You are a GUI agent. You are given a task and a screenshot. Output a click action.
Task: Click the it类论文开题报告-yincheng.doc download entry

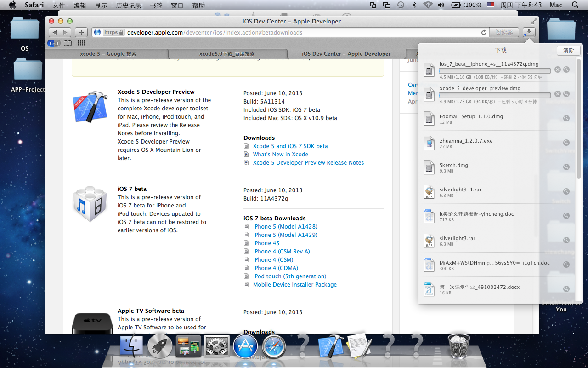click(497, 216)
